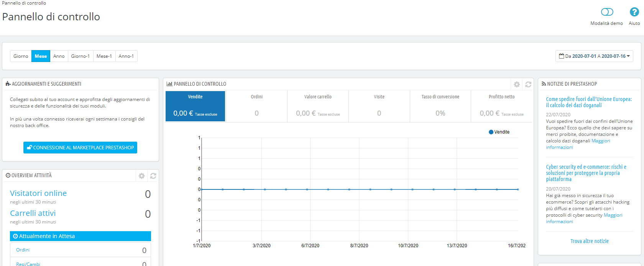Click Connessione al Marketplace PrestaShop button
Screen dimensions: 644x266
coord(80,147)
